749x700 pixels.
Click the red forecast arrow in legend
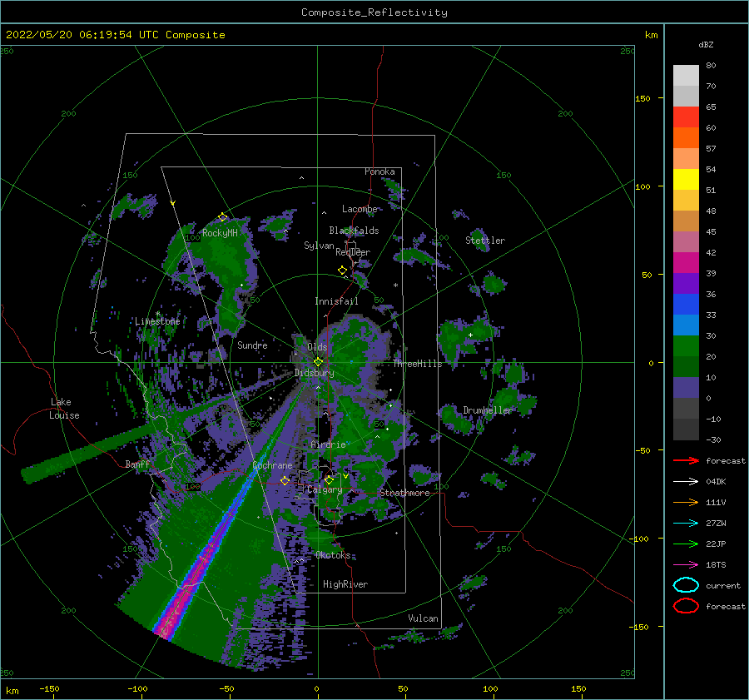[x=686, y=460]
